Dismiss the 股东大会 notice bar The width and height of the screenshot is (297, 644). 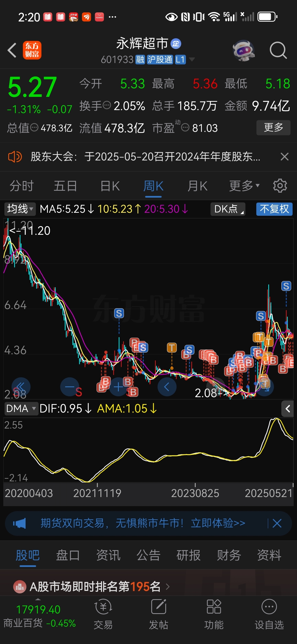[x=284, y=157]
